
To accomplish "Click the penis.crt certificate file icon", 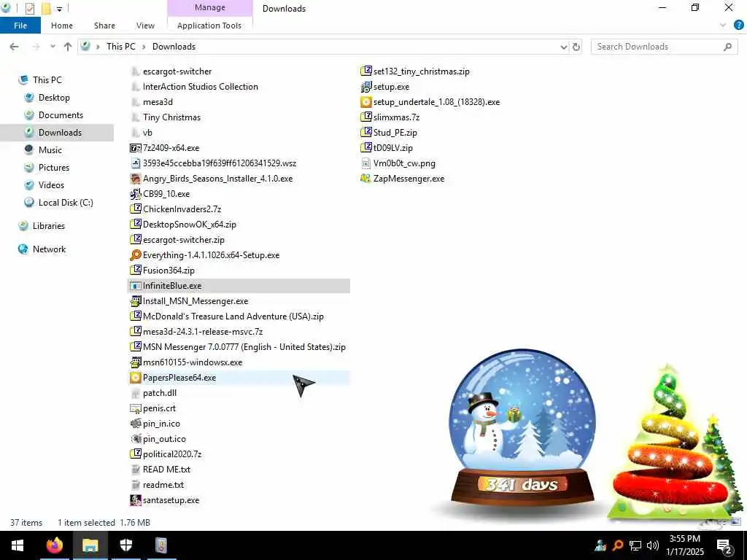I will click(x=135, y=408).
